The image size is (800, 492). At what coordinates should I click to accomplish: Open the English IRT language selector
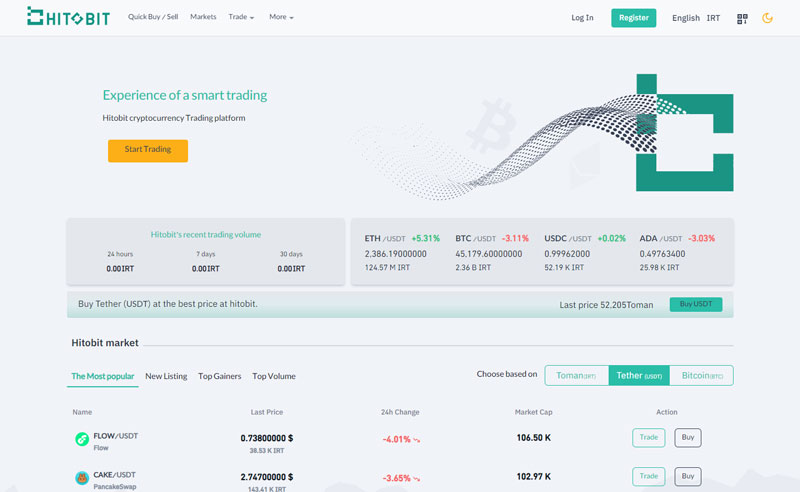696,18
